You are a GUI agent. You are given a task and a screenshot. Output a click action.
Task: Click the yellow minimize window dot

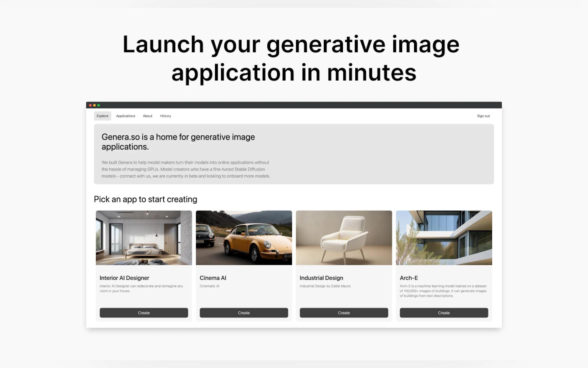94,105
